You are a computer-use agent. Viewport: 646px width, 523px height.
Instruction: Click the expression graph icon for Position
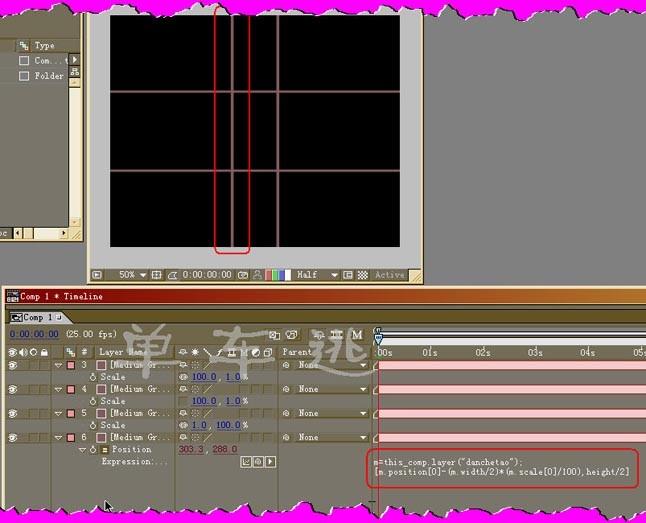tap(246, 461)
